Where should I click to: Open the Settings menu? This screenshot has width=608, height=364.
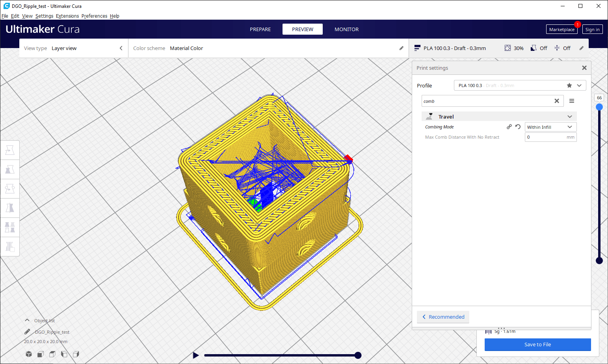pos(44,16)
